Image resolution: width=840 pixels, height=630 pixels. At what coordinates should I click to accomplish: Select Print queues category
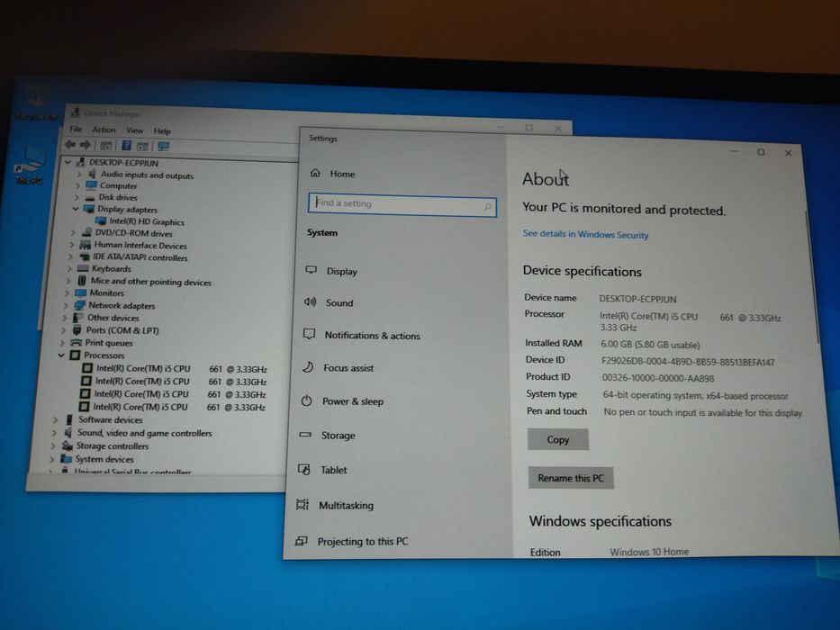pyautogui.click(x=109, y=343)
